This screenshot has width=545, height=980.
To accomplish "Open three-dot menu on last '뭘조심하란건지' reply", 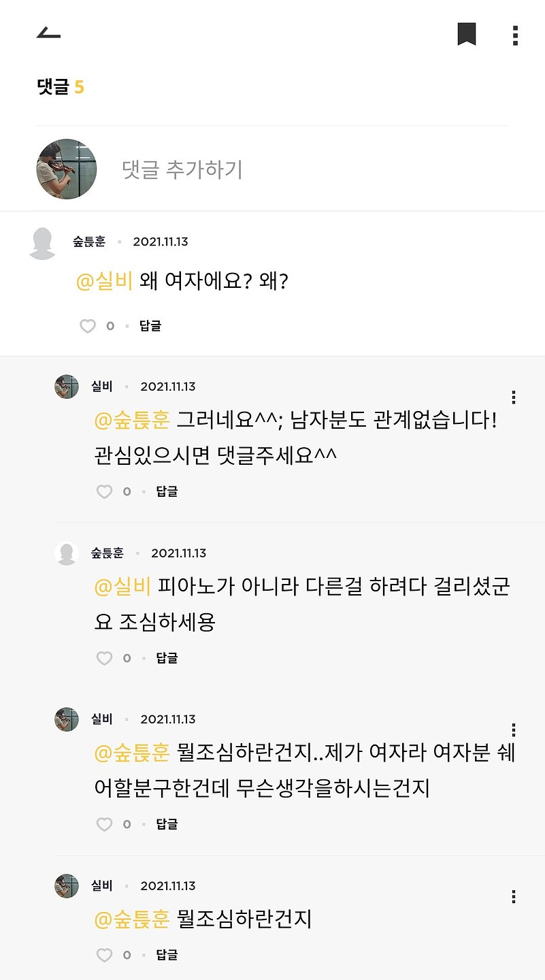I will pos(513,896).
